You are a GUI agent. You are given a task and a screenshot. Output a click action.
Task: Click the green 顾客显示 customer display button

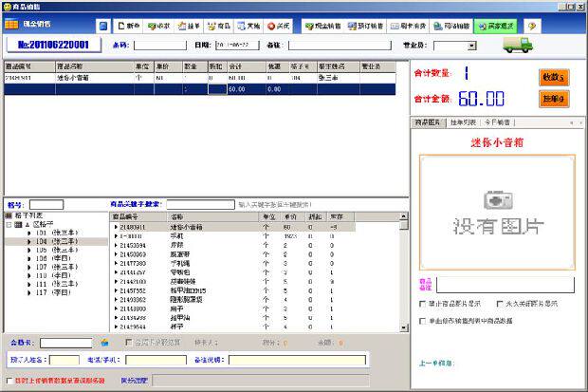tap(495, 26)
